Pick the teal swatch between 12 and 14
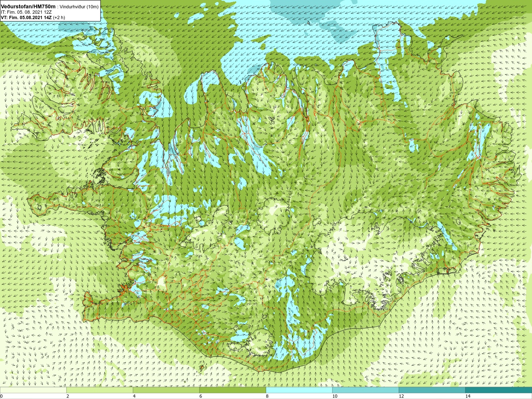532x399 pixels. [432, 390]
